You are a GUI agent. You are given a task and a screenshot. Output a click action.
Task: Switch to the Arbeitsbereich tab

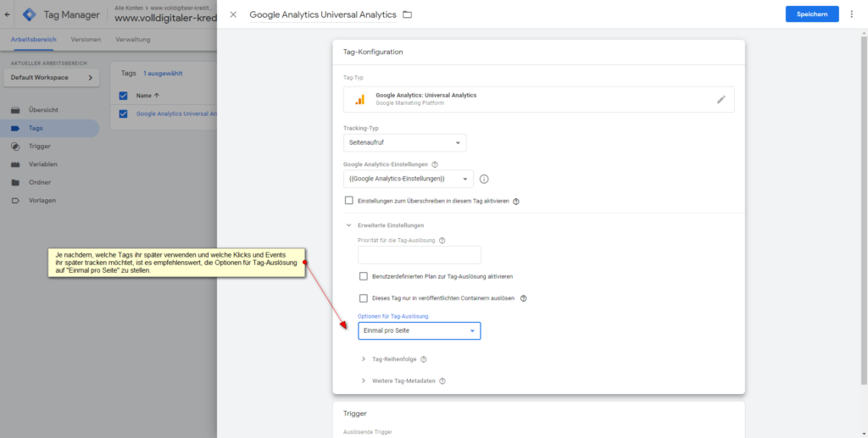[33, 39]
